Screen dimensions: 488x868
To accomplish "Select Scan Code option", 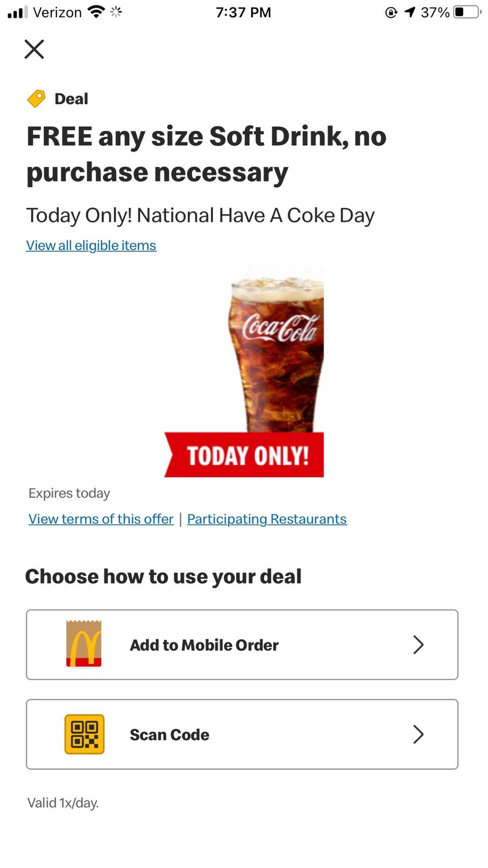I will click(242, 734).
